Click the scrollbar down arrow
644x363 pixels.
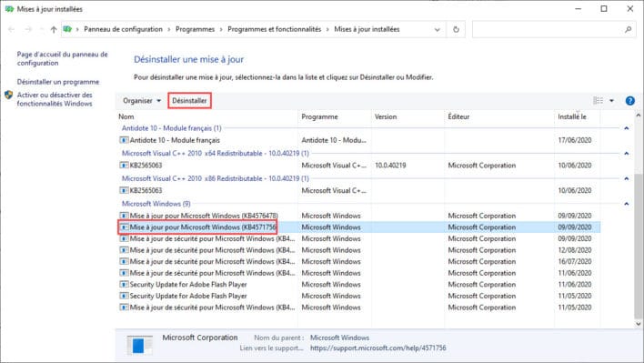pyautogui.click(x=638, y=324)
